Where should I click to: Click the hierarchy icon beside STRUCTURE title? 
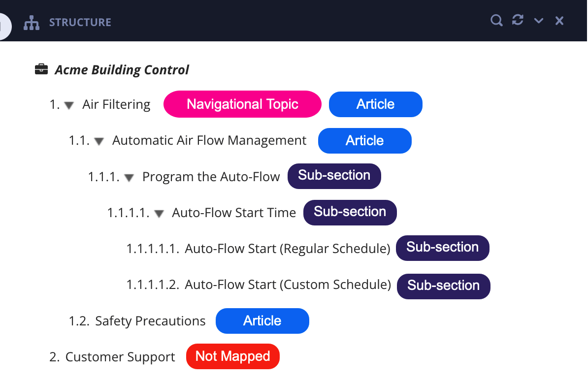point(31,22)
